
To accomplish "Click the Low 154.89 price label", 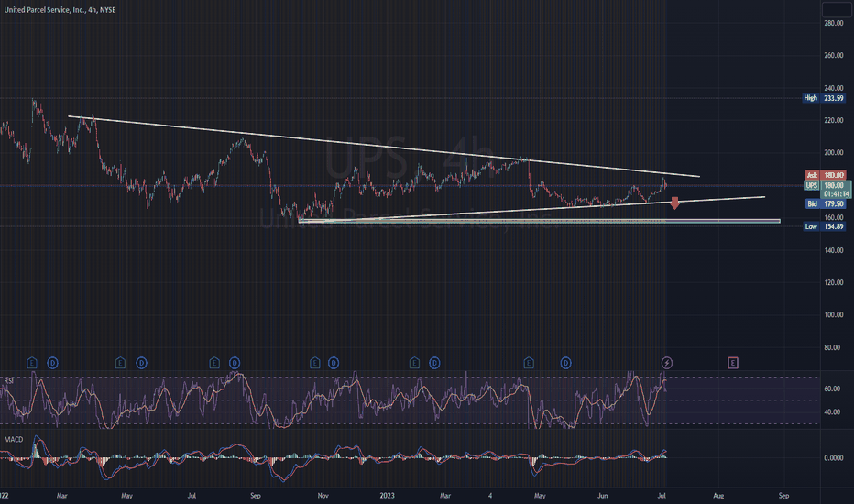I will (825, 226).
